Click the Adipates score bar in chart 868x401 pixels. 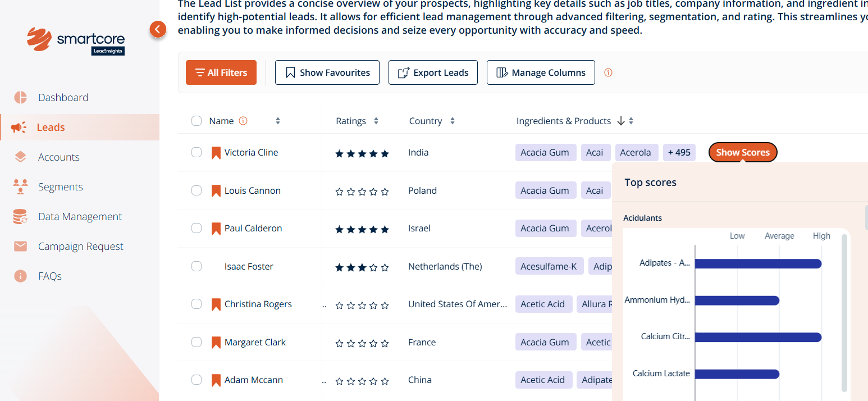pos(758,263)
